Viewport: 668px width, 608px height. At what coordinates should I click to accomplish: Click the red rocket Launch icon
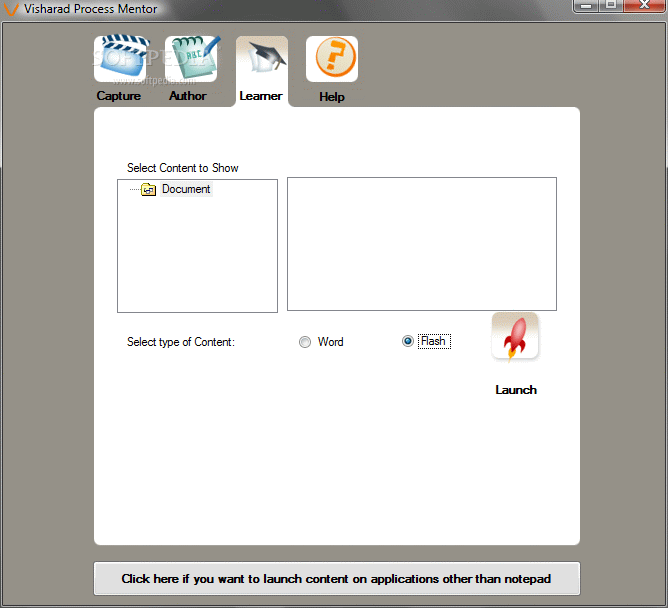pyautogui.click(x=515, y=337)
